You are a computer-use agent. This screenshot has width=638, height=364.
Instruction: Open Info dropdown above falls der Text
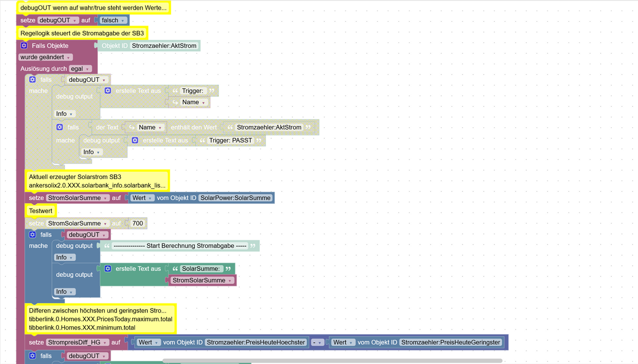pyautogui.click(x=65, y=114)
